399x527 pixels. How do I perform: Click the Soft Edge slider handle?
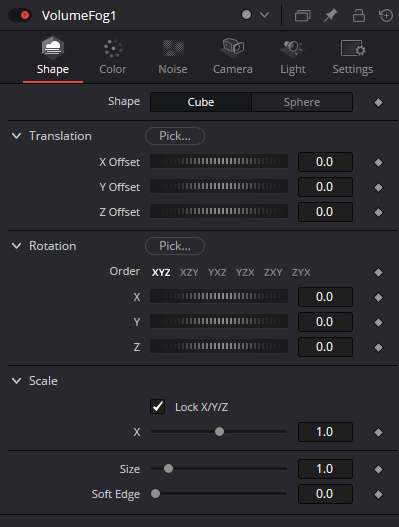pos(155,493)
